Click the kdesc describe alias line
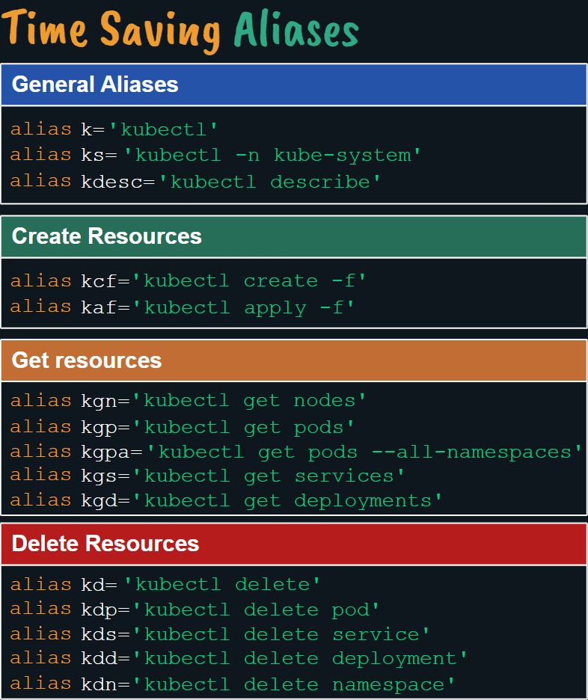This screenshot has height=700, width=588. pos(195,182)
